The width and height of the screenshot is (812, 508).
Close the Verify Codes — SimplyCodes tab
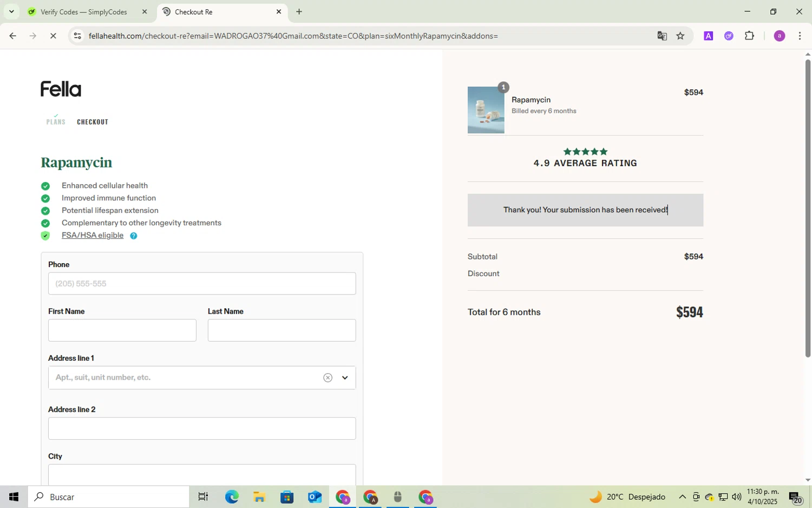tap(145, 11)
